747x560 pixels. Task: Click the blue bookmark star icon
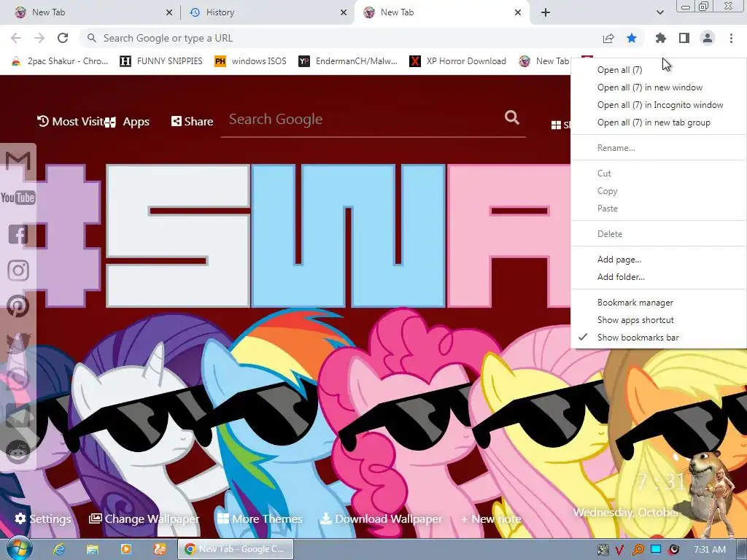(632, 38)
